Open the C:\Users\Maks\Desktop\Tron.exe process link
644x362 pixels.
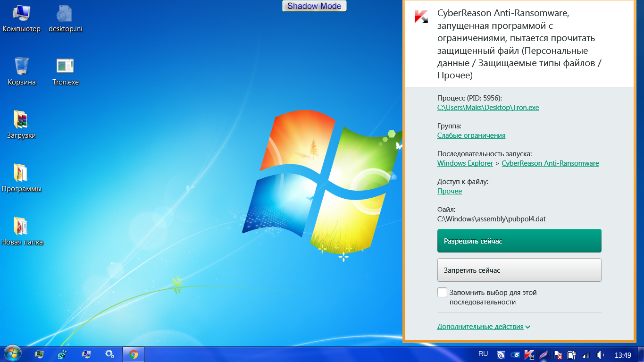click(x=488, y=108)
